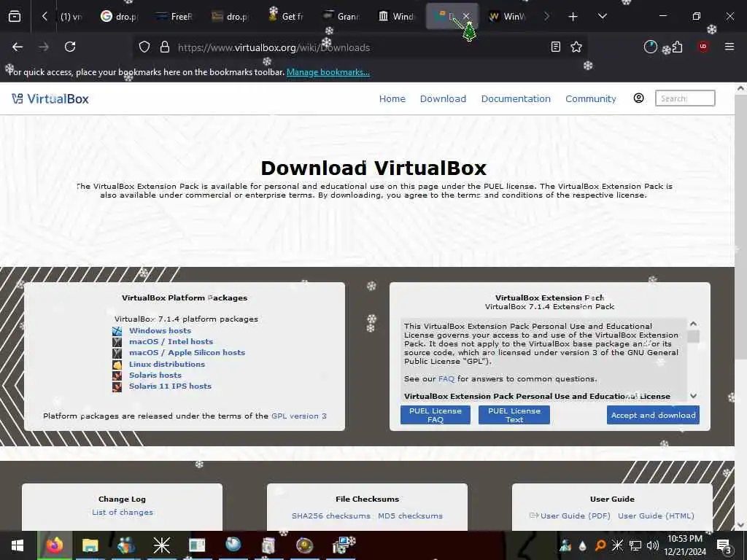
Task: Open the List of changes link
Action: point(123,513)
